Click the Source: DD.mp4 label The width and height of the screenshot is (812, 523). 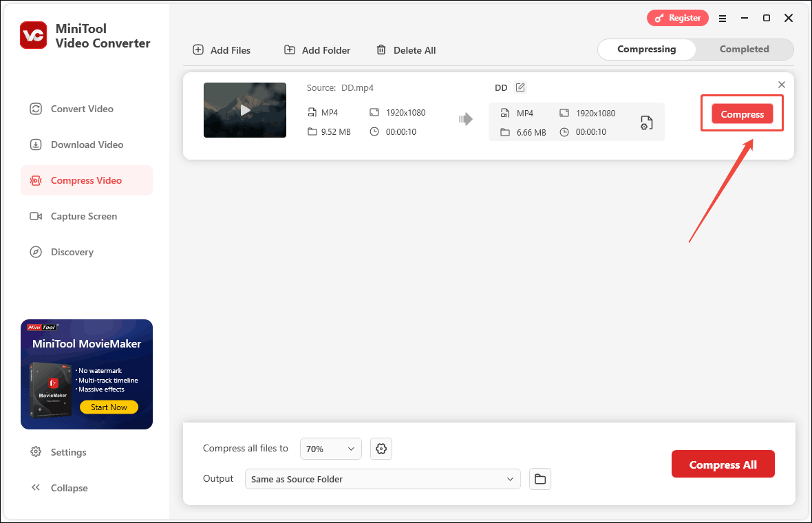click(x=340, y=87)
